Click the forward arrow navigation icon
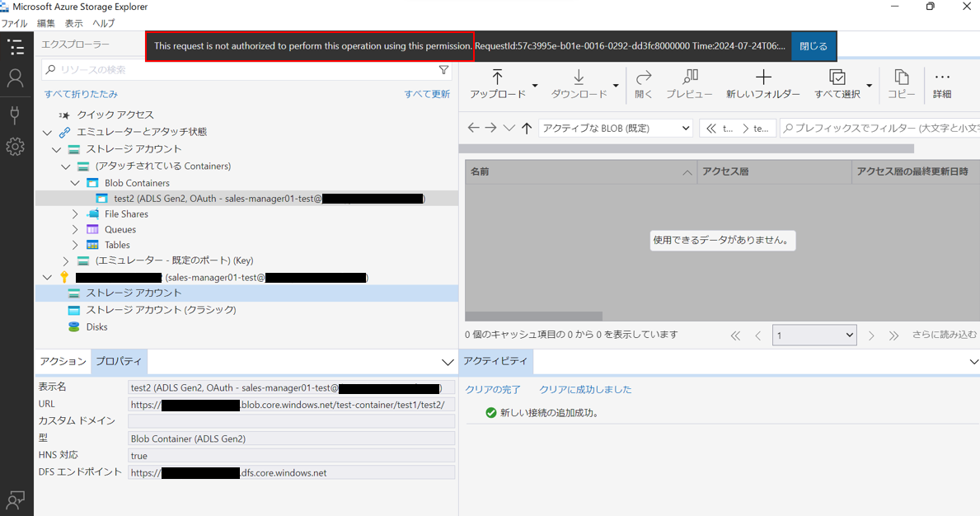Screen dimensions: 980x516 490,128
